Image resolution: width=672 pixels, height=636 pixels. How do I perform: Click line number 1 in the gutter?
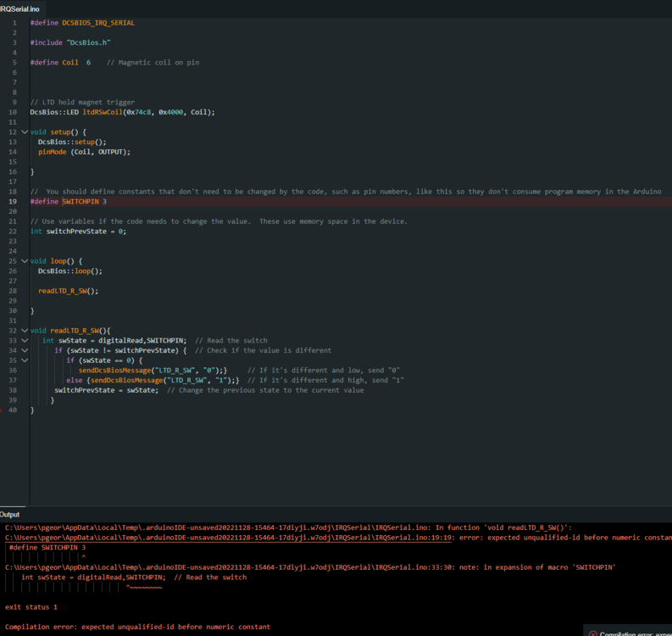coord(14,23)
